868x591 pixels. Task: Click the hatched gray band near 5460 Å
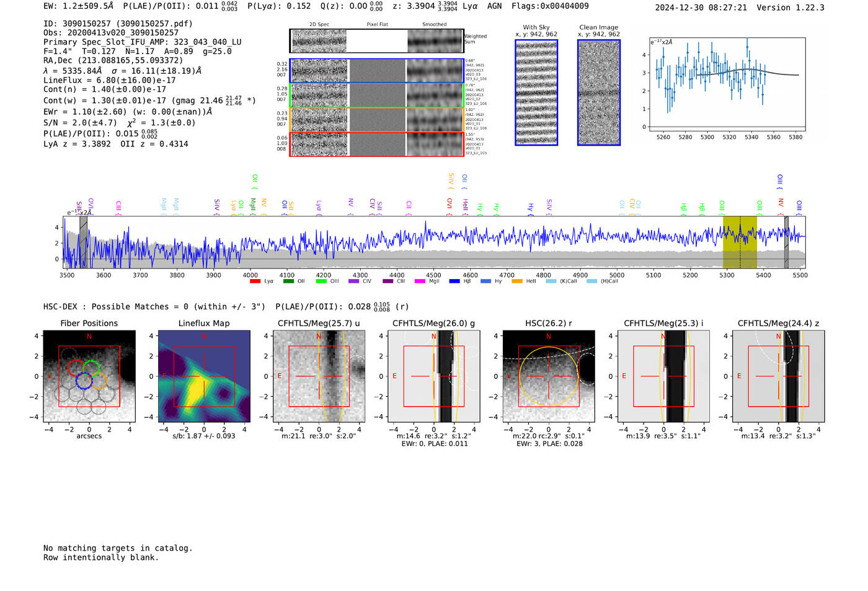tap(786, 242)
